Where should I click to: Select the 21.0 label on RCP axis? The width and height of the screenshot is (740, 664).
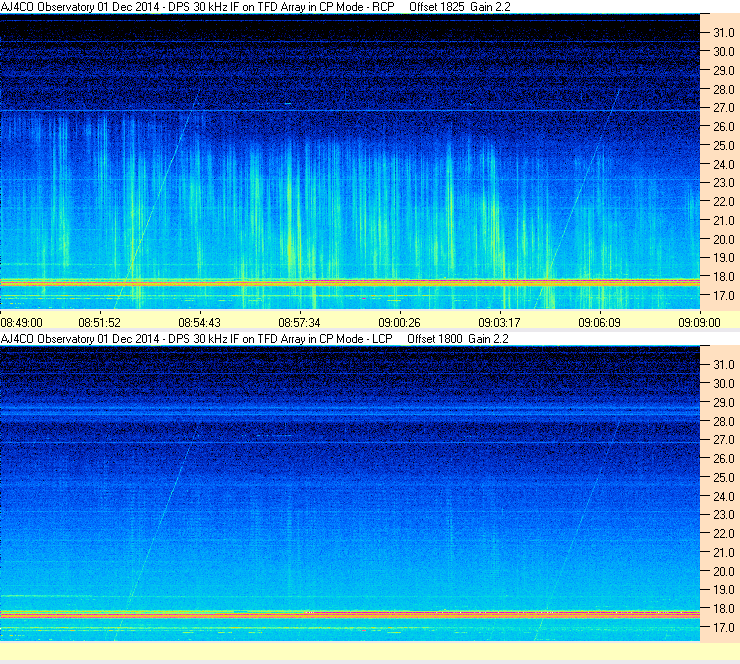(x=724, y=221)
